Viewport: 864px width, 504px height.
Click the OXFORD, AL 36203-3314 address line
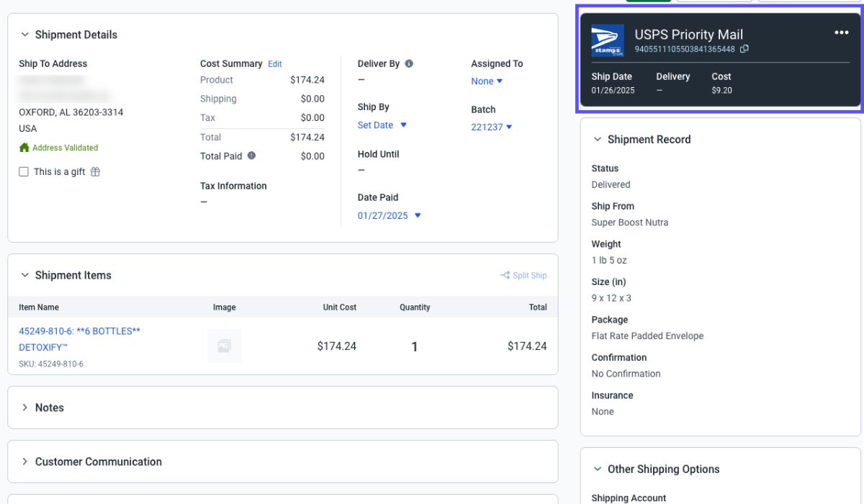(x=71, y=112)
